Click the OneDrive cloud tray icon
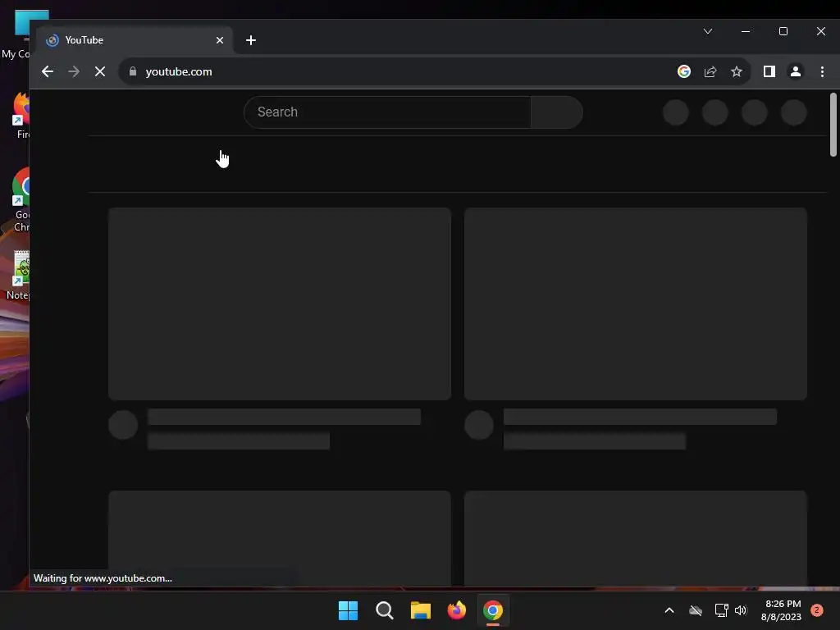The image size is (840, 630). coord(696,610)
